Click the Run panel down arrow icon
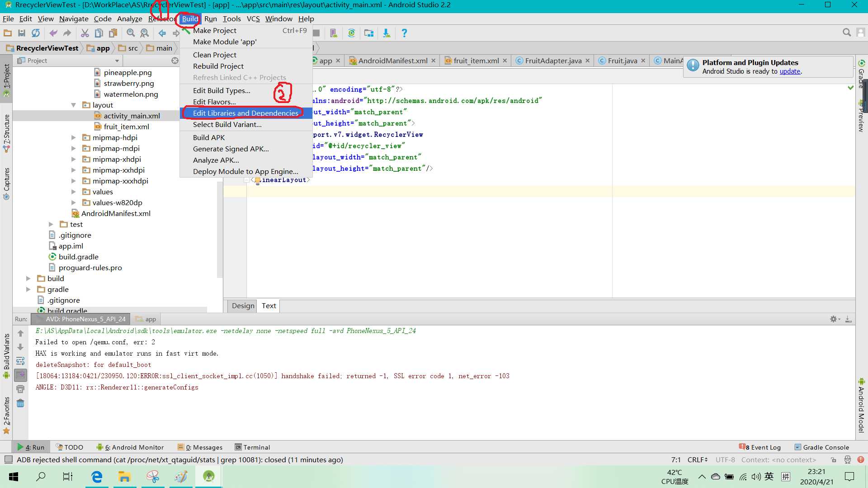868x488 pixels. [x=20, y=347]
